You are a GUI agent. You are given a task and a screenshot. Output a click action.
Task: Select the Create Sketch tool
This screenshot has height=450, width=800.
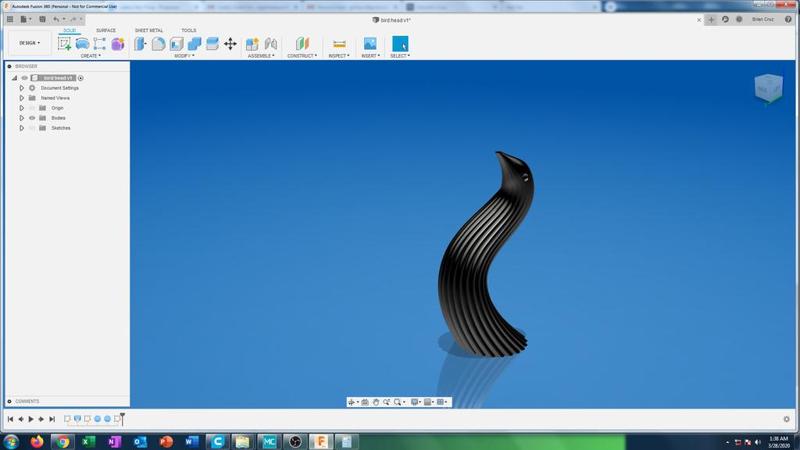click(64, 44)
